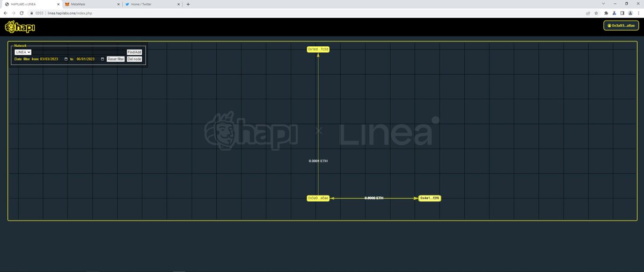Bookmark page with the star icon

[596, 13]
